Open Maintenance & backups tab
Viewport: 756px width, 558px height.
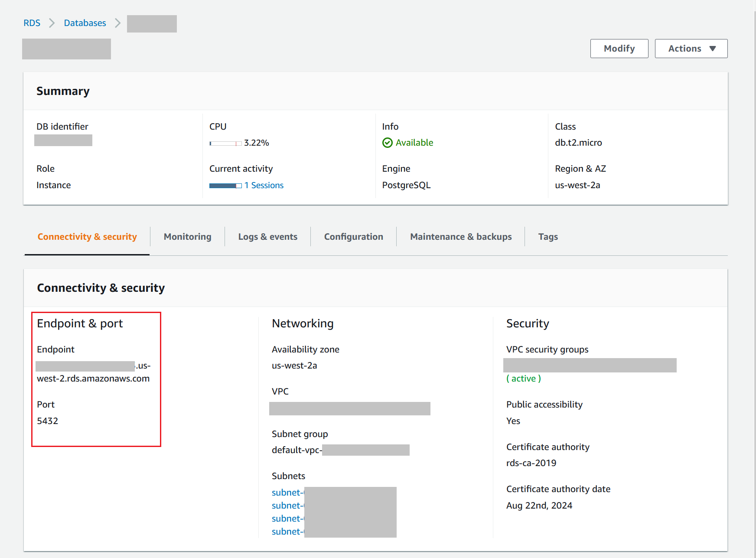(460, 237)
